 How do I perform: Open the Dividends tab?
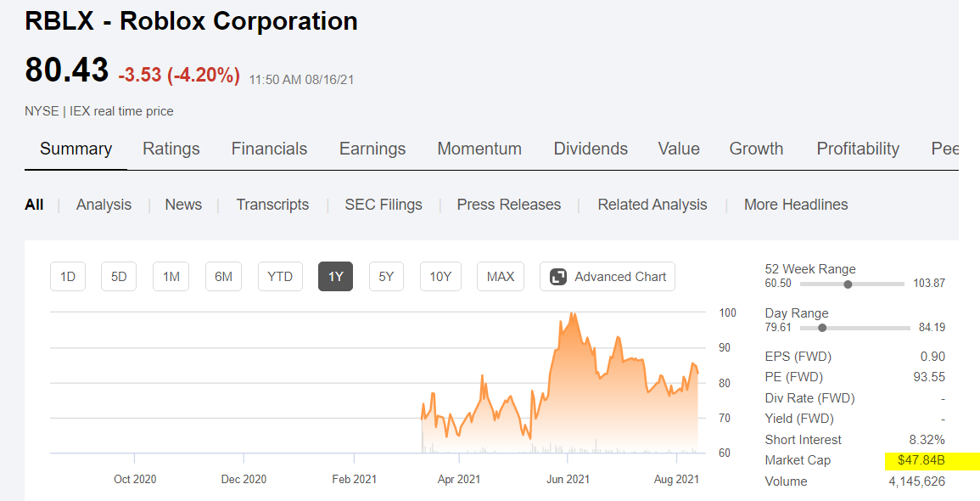click(x=591, y=149)
